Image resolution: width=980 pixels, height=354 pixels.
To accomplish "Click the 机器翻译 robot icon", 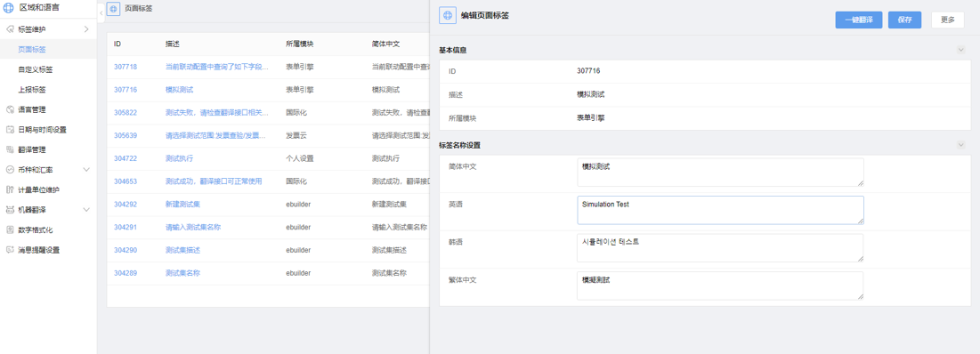I will point(10,210).
